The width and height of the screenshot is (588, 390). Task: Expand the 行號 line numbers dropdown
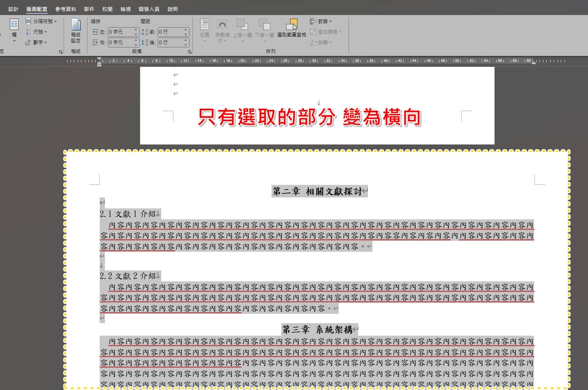pos(37,32)
